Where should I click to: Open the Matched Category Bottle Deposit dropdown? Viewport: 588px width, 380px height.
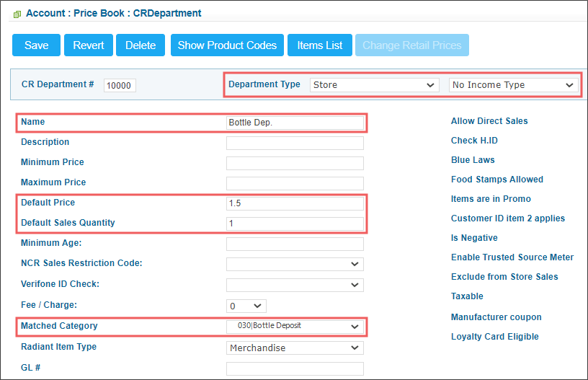tap(295, 326)
